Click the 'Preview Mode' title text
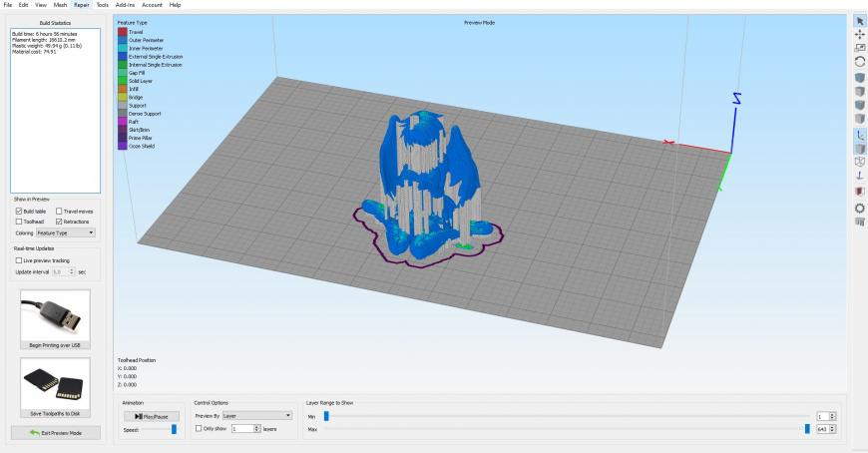Image resolution: width=868 pixels, height=453 pixels. click(x=479, y=23)
